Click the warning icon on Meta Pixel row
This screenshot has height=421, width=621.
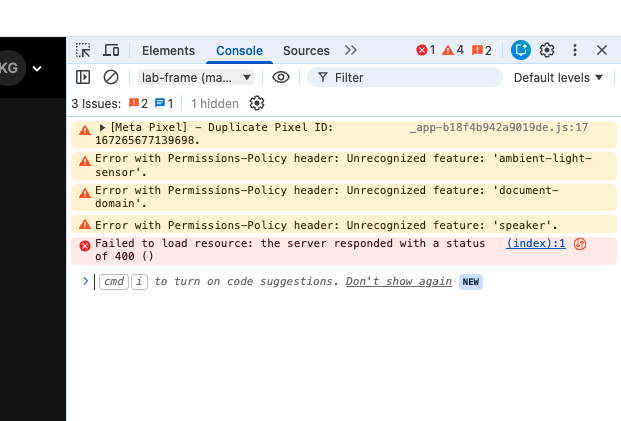85,130
